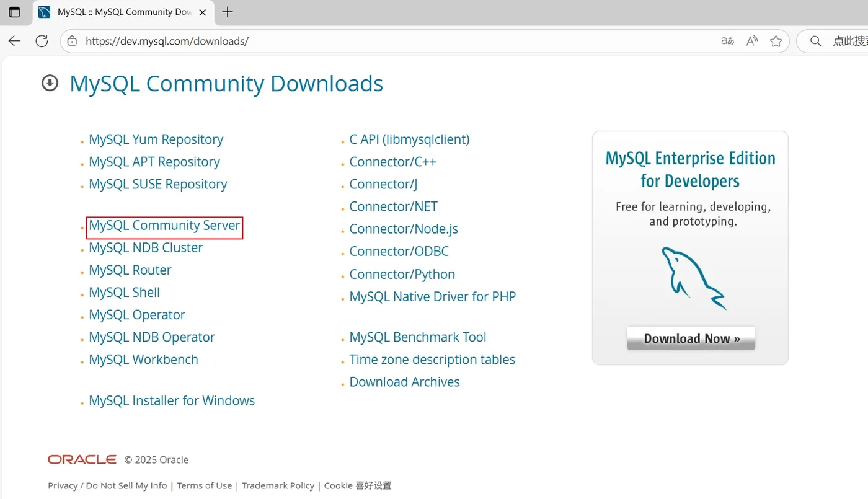Open MySQL Benchmark Tool link
The image size is (868, 499).
click(418, 337)
